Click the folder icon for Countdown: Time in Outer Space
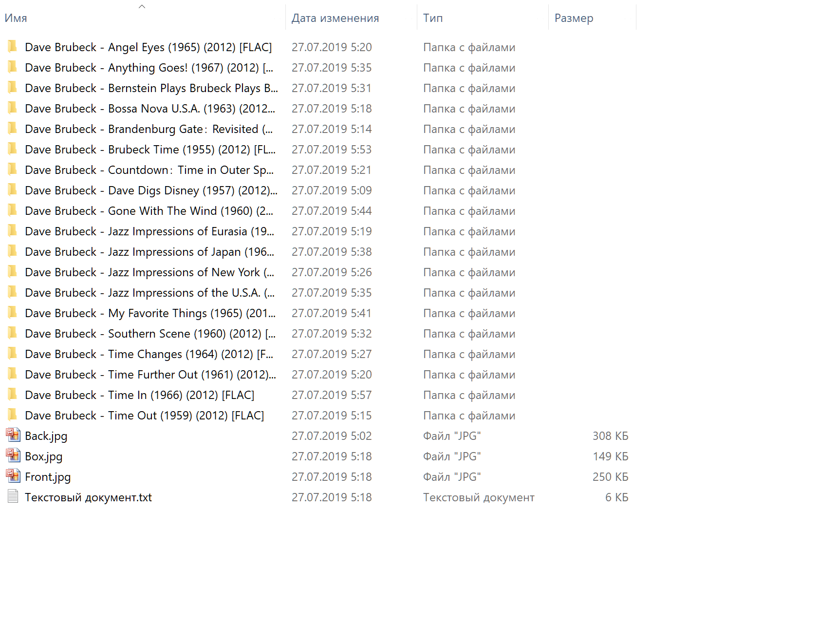Viewport: 820px width, 644px height. [13, 170]
